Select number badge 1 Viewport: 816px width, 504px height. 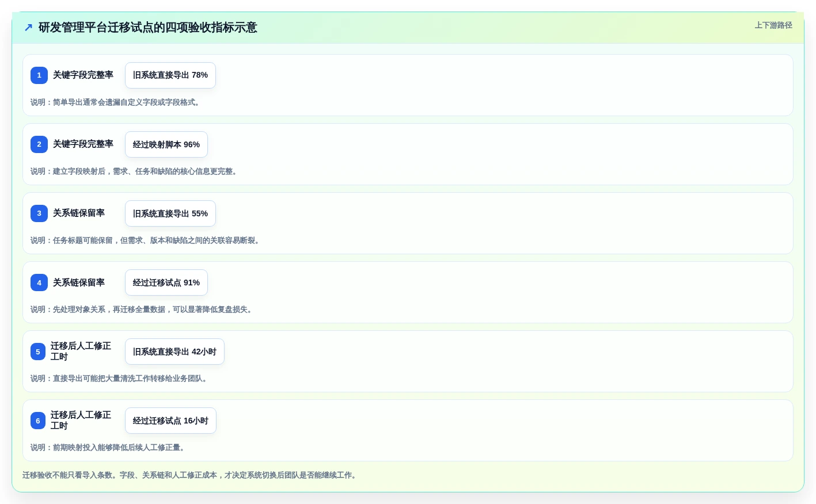39,75
